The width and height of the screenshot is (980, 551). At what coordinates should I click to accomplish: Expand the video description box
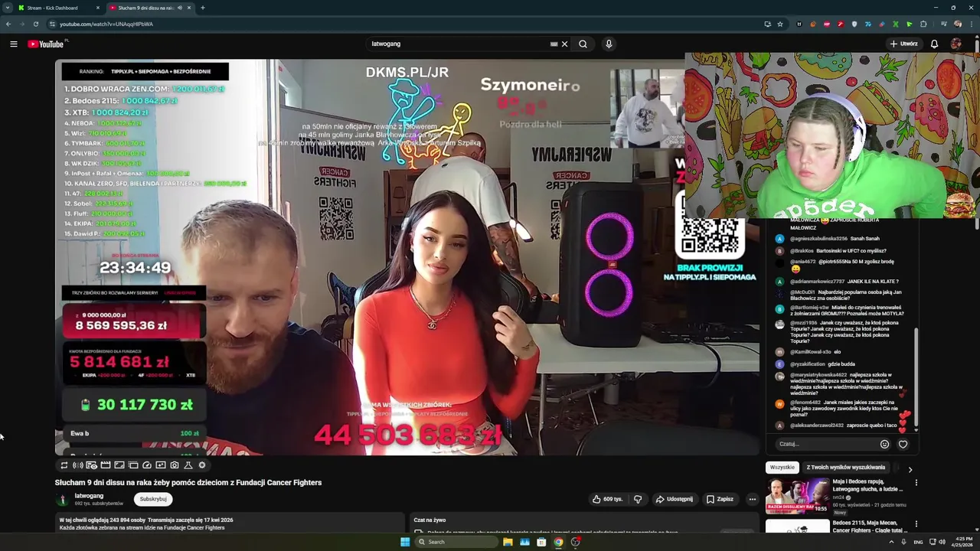tap(230, 523)
